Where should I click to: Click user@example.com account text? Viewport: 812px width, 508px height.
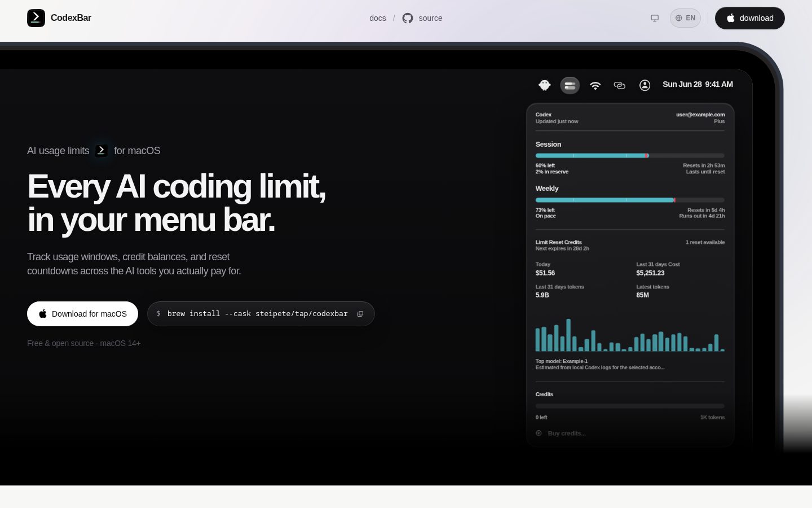(700, 115)
